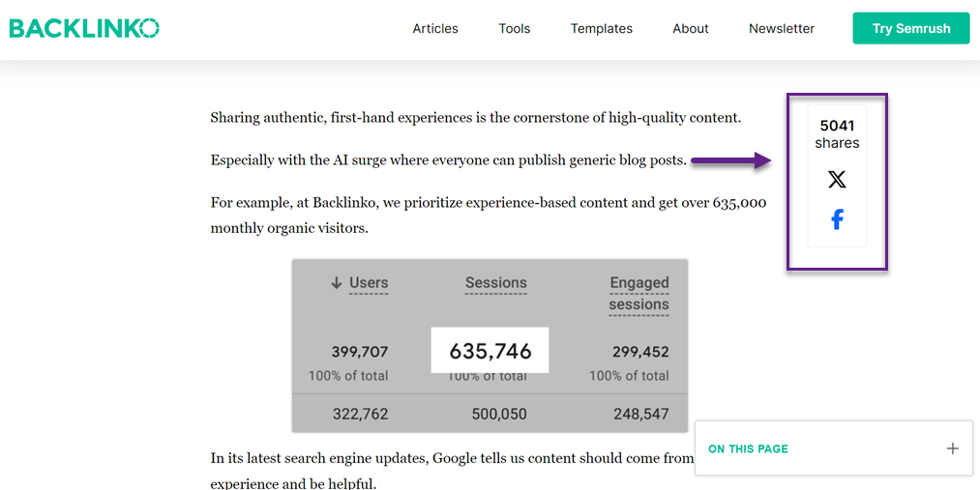The image size is (980, 490).
Task: Share the article on Facebook
Action: click(x=837, y=219)
